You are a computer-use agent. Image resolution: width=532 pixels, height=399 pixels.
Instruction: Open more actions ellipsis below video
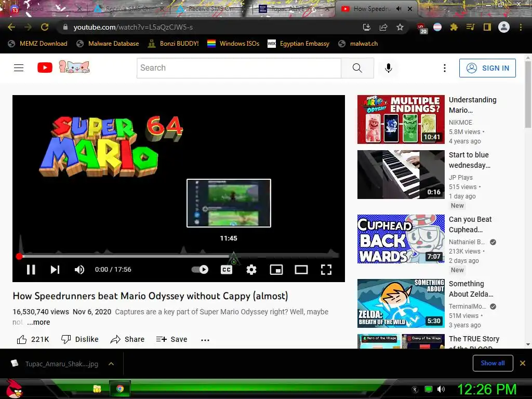205,340
